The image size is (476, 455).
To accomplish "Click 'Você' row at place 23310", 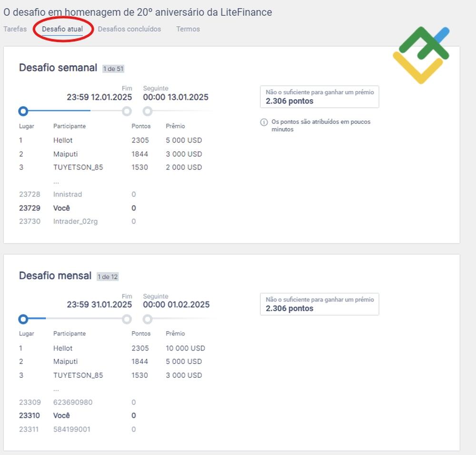I will pyautogui.click(x=78, y=415).
